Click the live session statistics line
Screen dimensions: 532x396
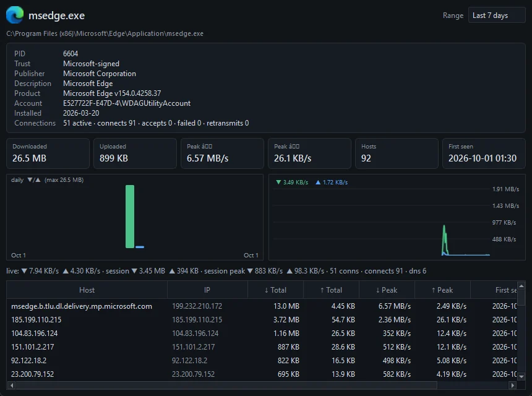click(216, 271)
